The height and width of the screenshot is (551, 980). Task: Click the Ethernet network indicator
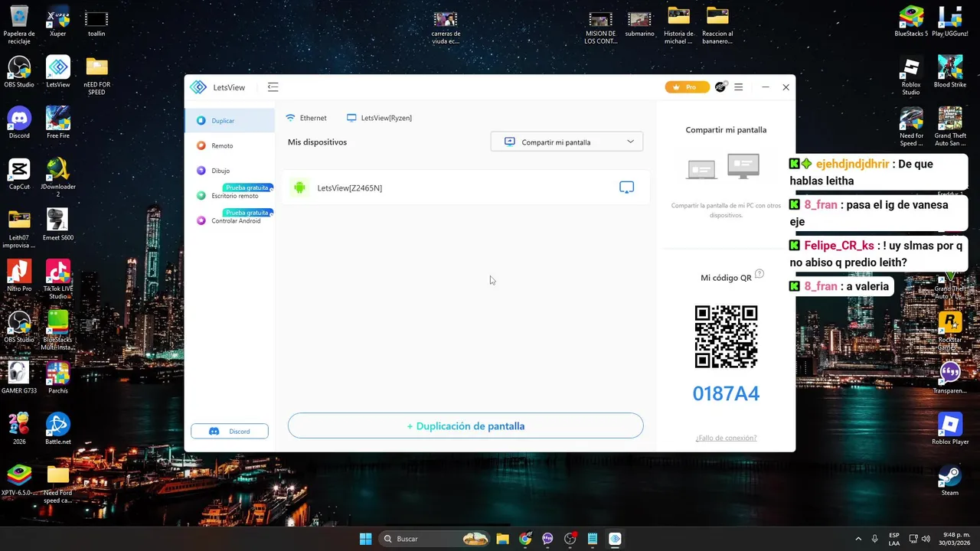[306, 118]
